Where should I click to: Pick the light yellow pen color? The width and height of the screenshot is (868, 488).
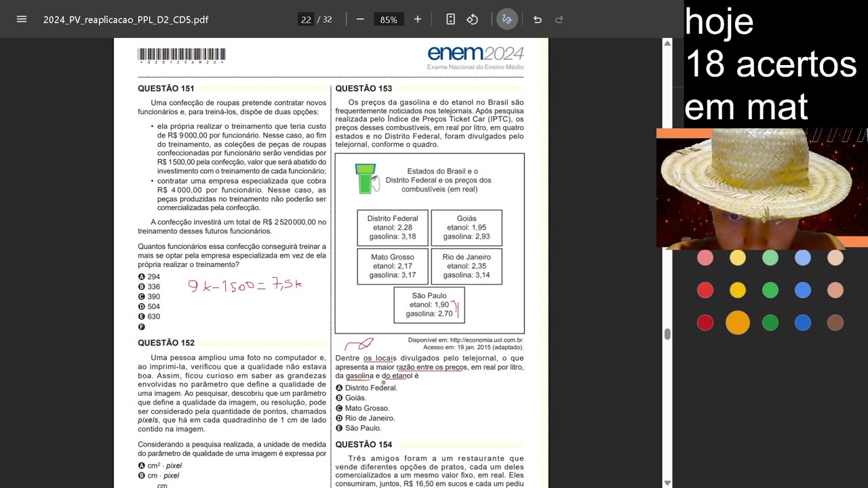coord(738,258)
